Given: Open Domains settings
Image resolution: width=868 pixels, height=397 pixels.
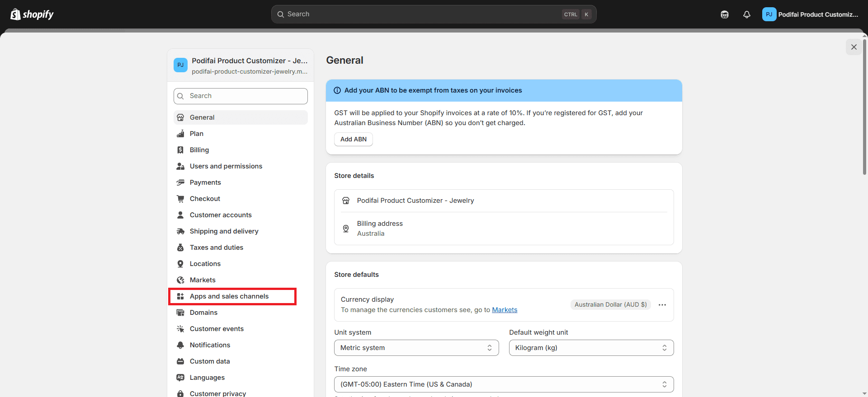Looking at the screenshot, I should click(241, 313).
